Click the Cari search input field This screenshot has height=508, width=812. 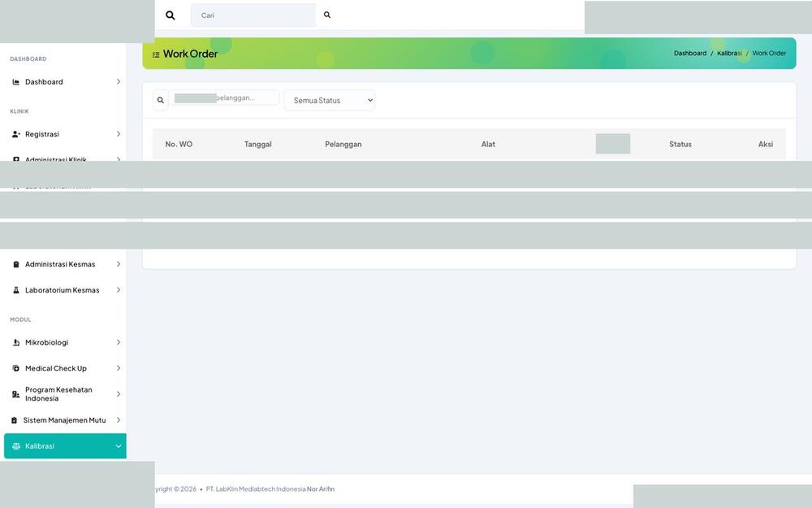pos(253,15)
